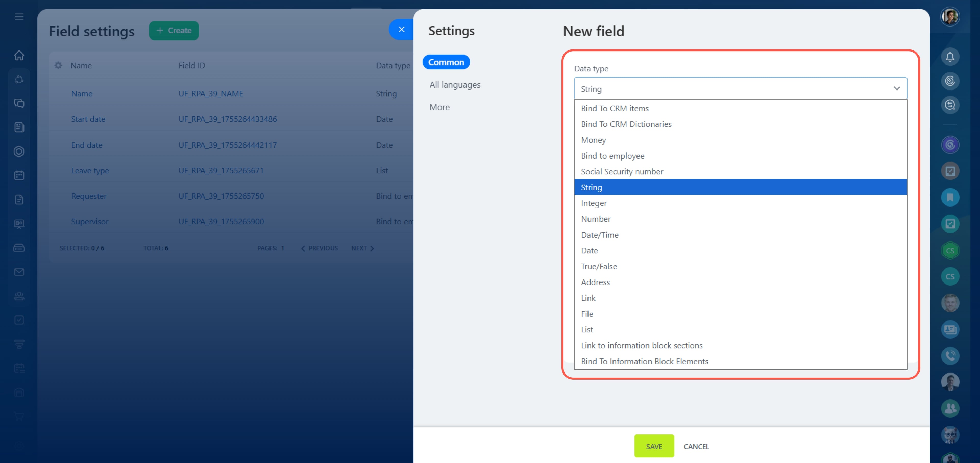Choose Bind to employee option
Screen dimensions: 980x463
612,156
